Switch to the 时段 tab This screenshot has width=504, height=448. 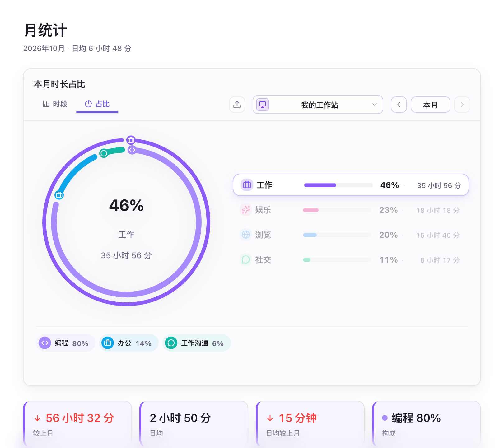[x=55, y=104]
